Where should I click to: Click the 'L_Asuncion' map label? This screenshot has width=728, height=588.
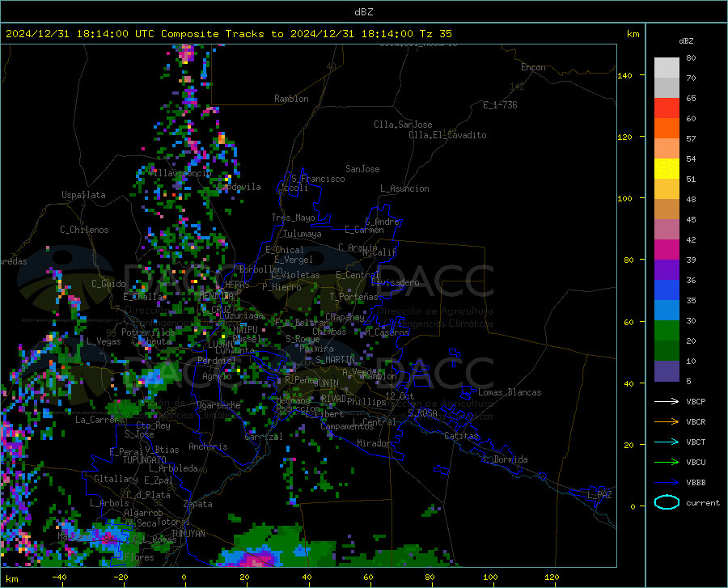click(404, 188)
